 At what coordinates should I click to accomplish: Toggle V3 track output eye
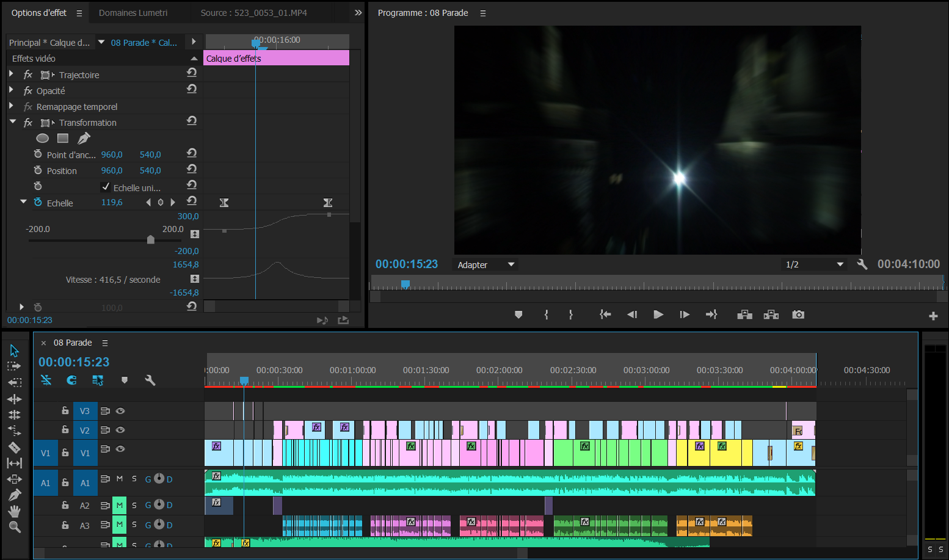(120, 411)
